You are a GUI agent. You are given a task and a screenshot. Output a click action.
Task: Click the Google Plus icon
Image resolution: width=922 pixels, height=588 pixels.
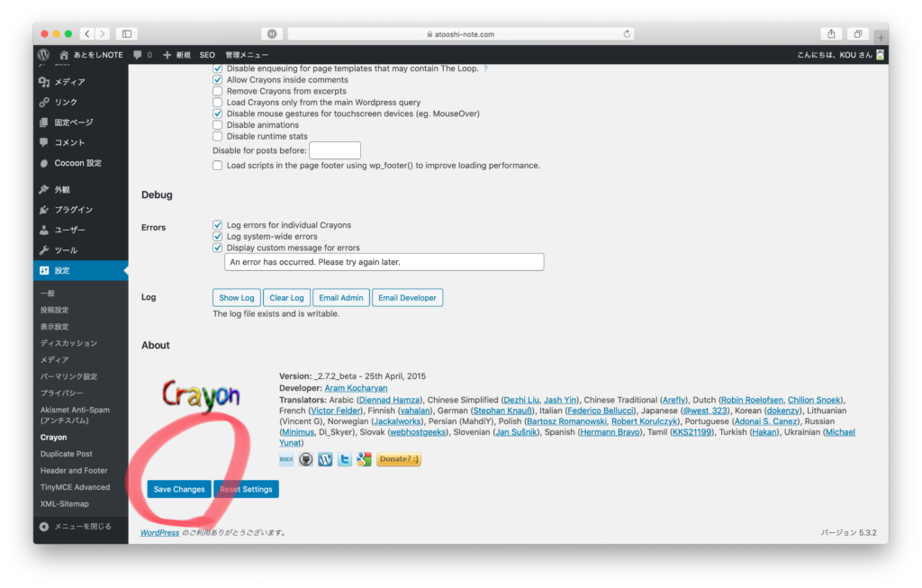[364, 459]
